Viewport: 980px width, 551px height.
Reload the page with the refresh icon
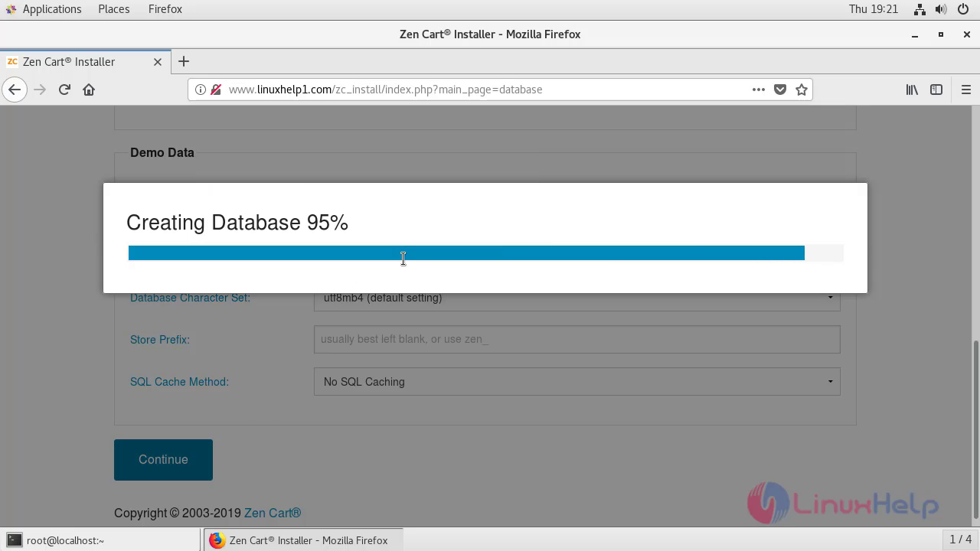(64, 90)
